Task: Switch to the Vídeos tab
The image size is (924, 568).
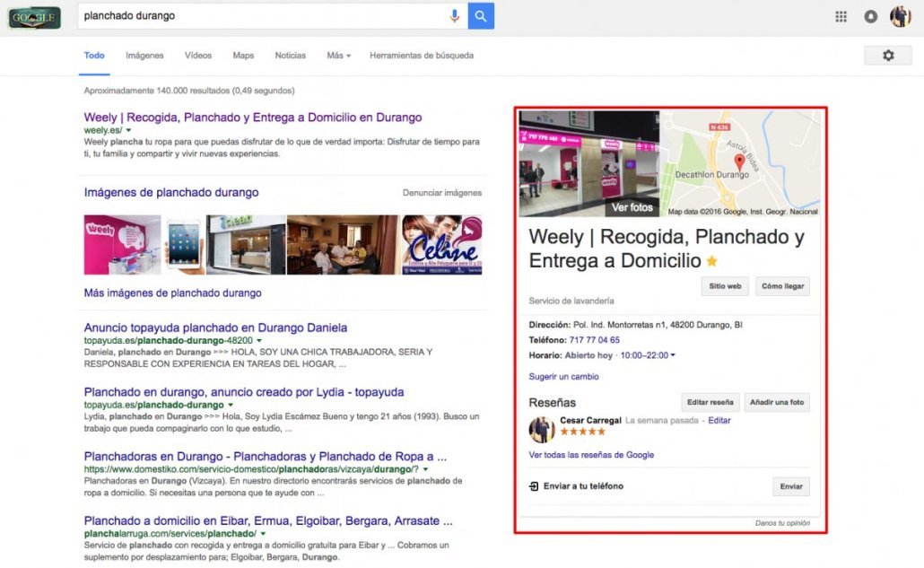Action: [x=198, y=56]
